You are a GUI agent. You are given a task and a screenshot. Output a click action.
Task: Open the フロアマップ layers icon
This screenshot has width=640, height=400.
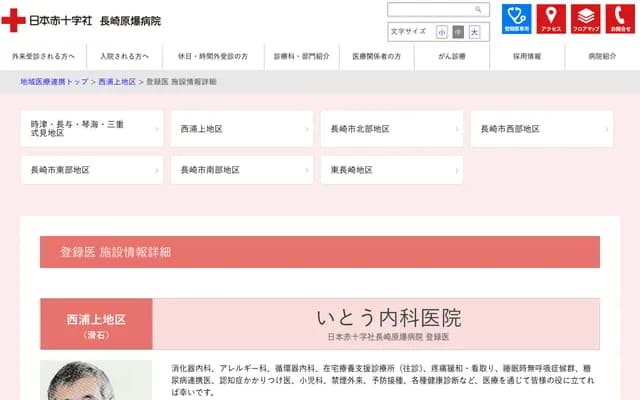point(586,19)
